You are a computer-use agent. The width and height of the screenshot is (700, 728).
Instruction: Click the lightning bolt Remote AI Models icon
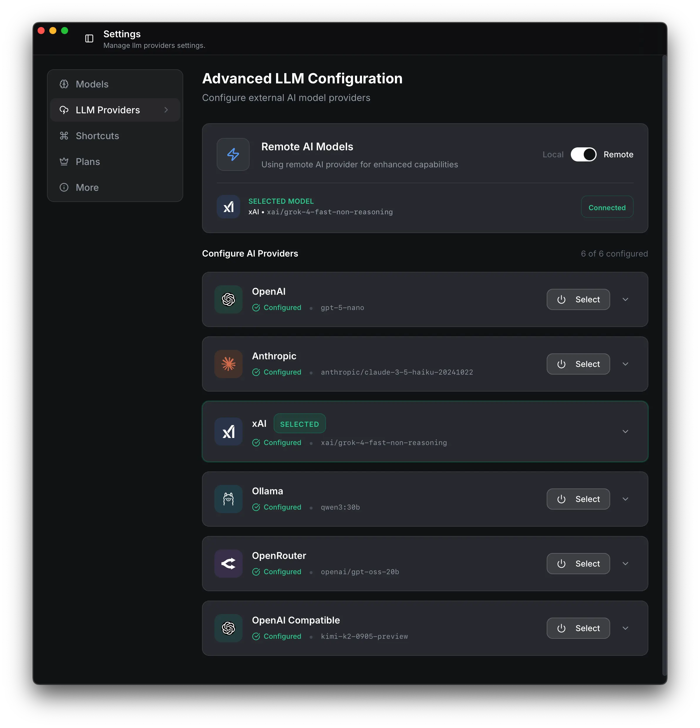pyautogui.click(x=233, y=154)
